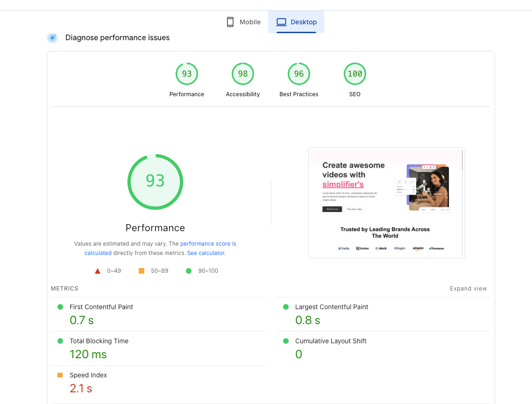Click Largest Contentful Paint green status dot

click(286, 307)
